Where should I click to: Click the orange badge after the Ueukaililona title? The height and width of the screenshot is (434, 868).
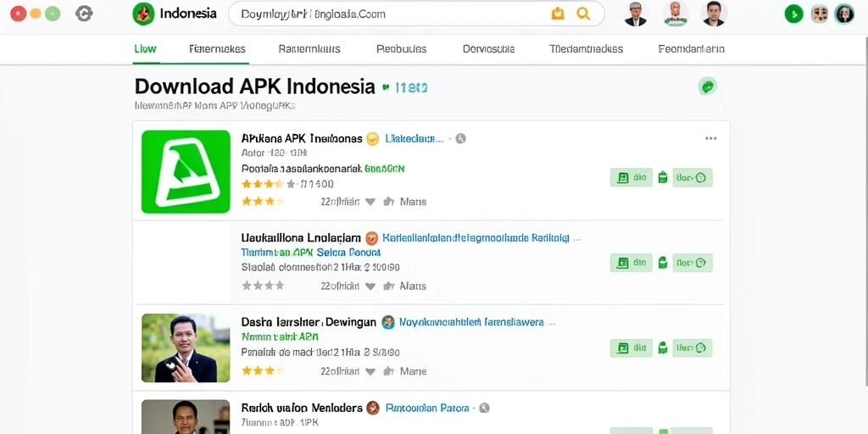[x=372, y=238]
